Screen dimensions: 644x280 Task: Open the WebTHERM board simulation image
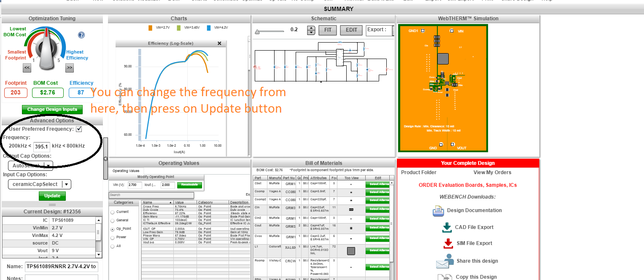coord(443,88)
